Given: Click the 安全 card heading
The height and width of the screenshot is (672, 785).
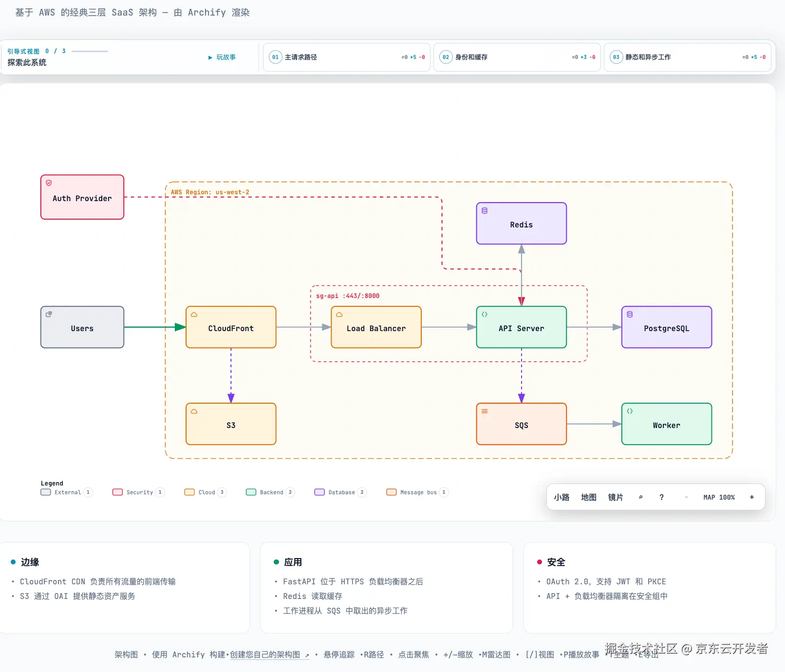Looking at the screenshot, I should (x=556, y=562).
